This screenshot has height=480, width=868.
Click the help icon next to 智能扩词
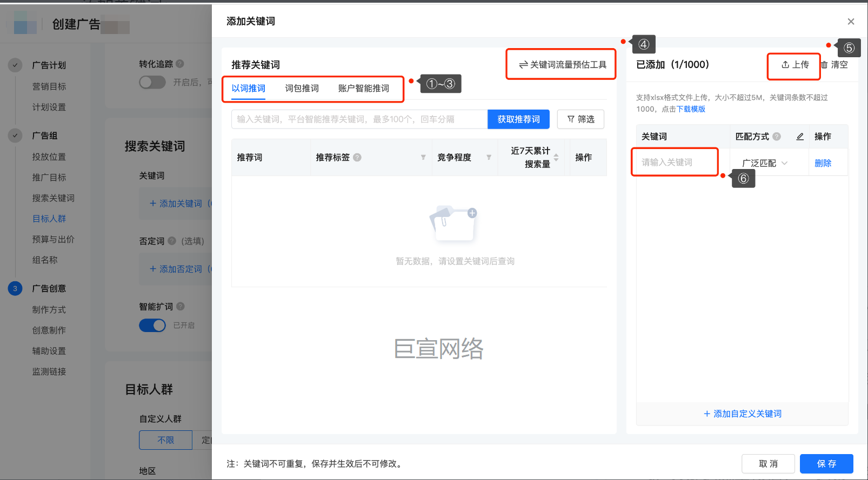(x=181, y=306)
